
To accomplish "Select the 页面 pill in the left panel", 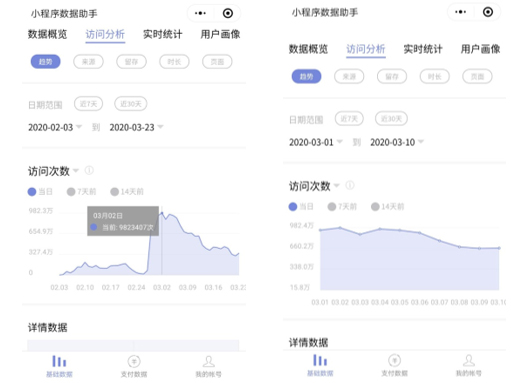I will point(217,62).
